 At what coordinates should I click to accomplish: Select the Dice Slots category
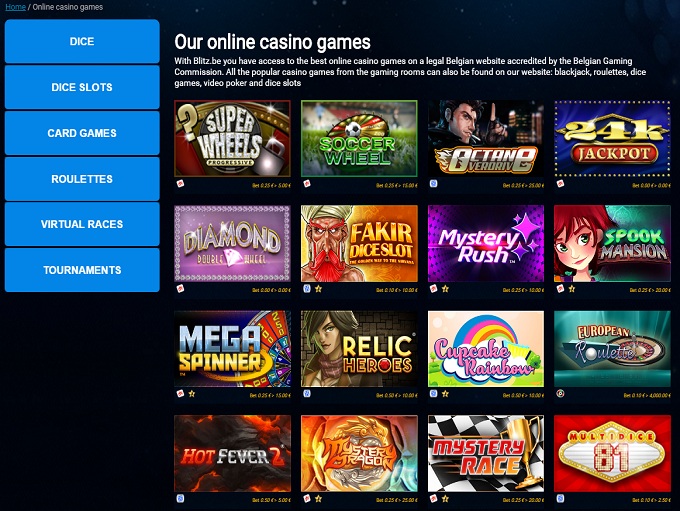point(82,87)
